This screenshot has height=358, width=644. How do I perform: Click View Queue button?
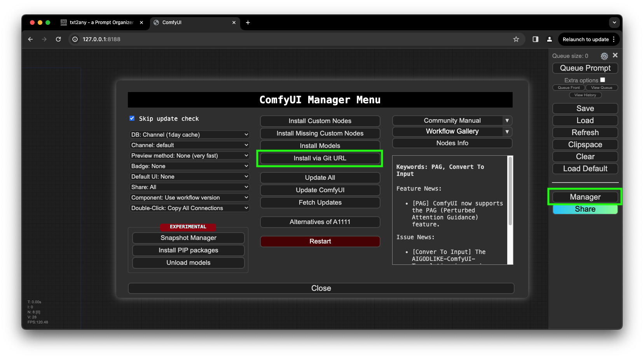tap(601, 88)
